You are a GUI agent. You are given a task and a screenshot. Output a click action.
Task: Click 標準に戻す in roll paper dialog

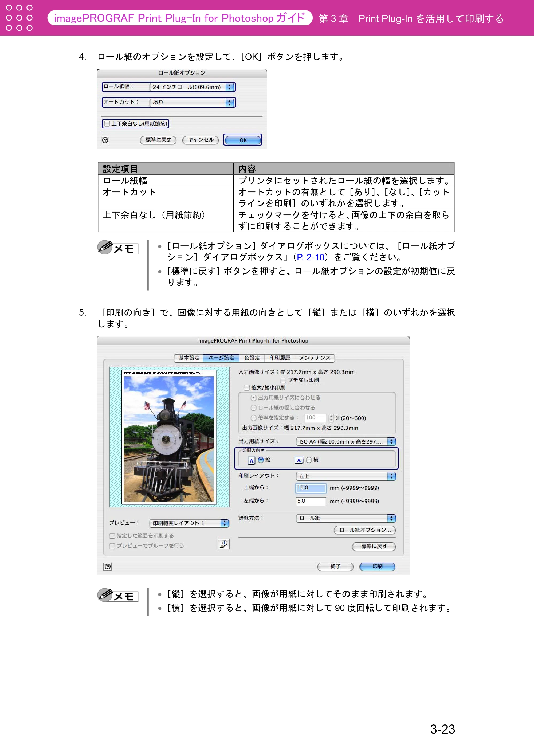[x=158, y=140]
